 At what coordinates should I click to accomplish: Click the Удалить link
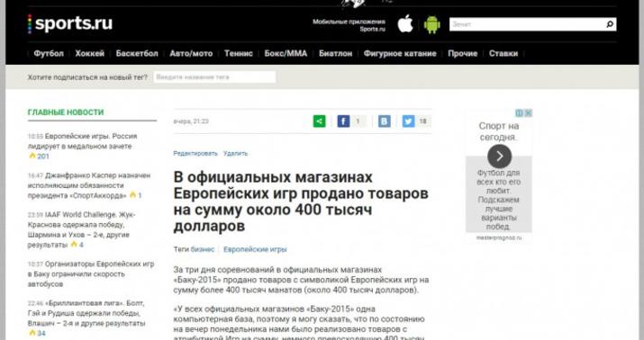[x=235, y=154]
